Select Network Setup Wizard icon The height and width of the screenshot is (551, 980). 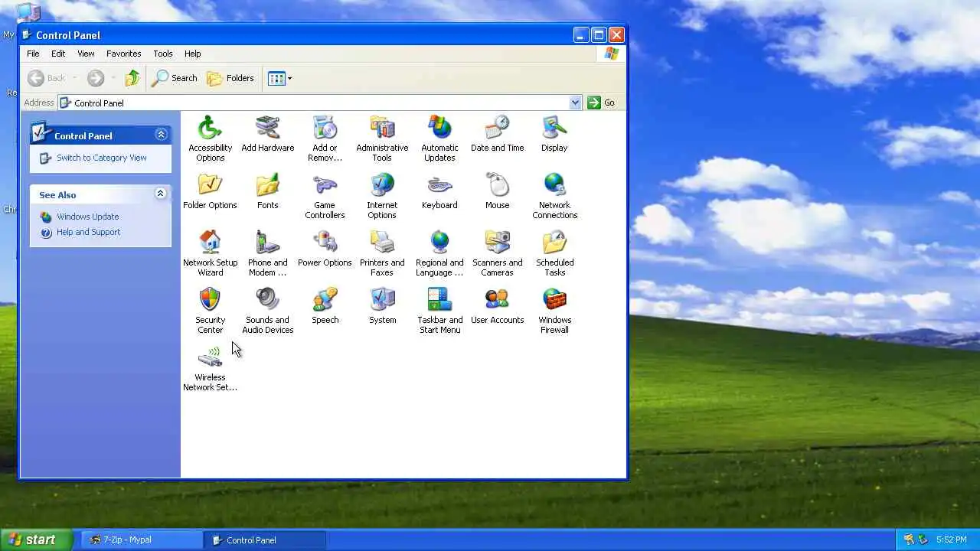click(210, 253)
